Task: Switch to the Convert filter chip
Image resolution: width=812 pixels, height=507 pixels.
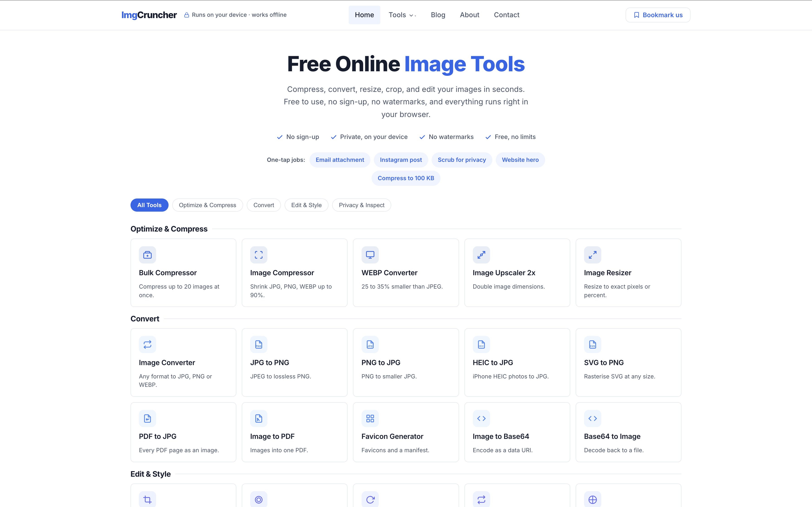Action: point(264,205)
